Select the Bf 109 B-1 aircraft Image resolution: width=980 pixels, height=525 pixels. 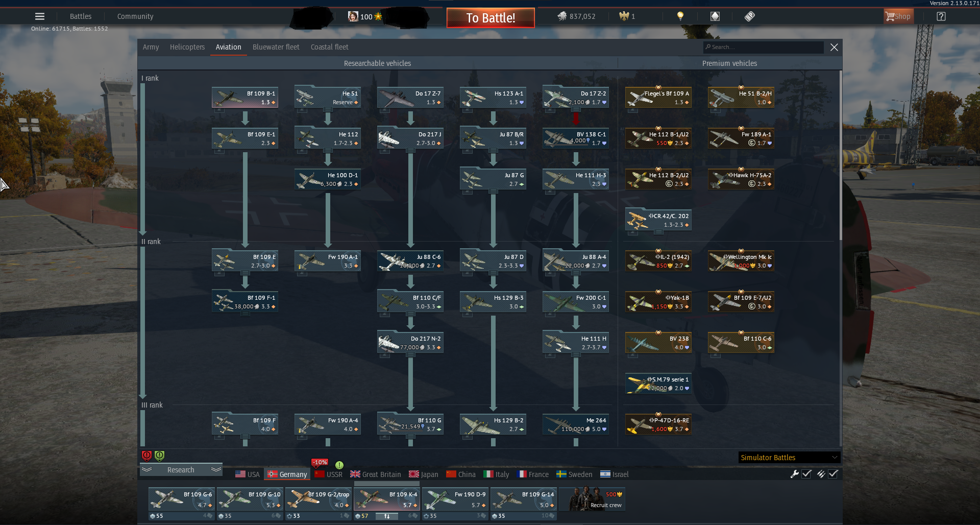point(245,98)
